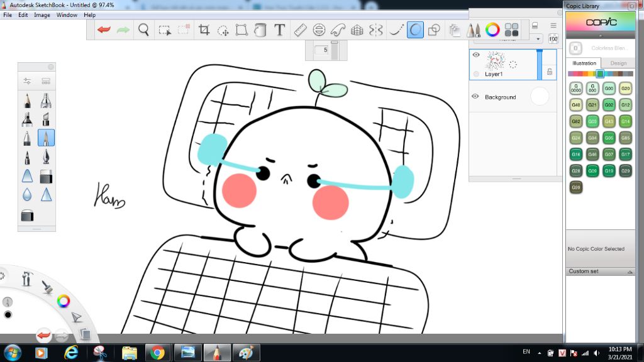Select the Airbrush in brush palette
The width and height of the screenshot is (644, 362).
point(46,100)
